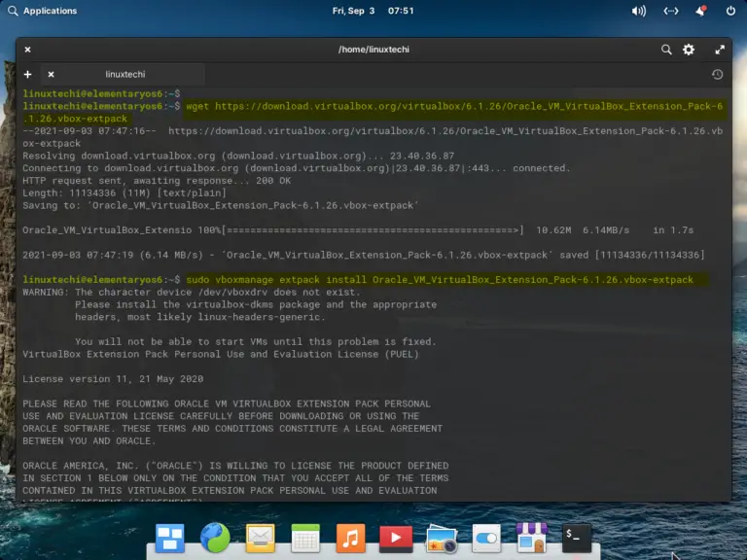Open AppCenter from the dock
The width and height of the screenshot is (747, 560).
click(x=532, y=538)
